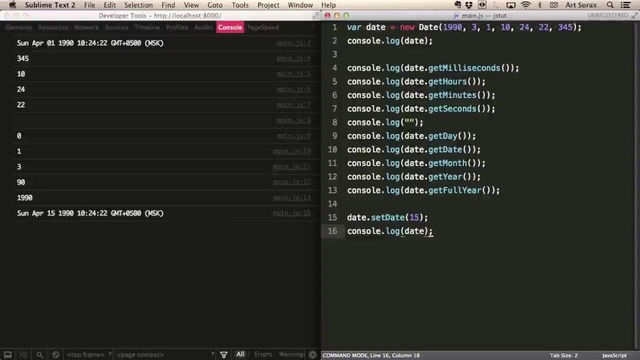Image resolution: width=640 pixels, height=360 pixels.
Task: Open the Project menu
Action: (268, 5)
